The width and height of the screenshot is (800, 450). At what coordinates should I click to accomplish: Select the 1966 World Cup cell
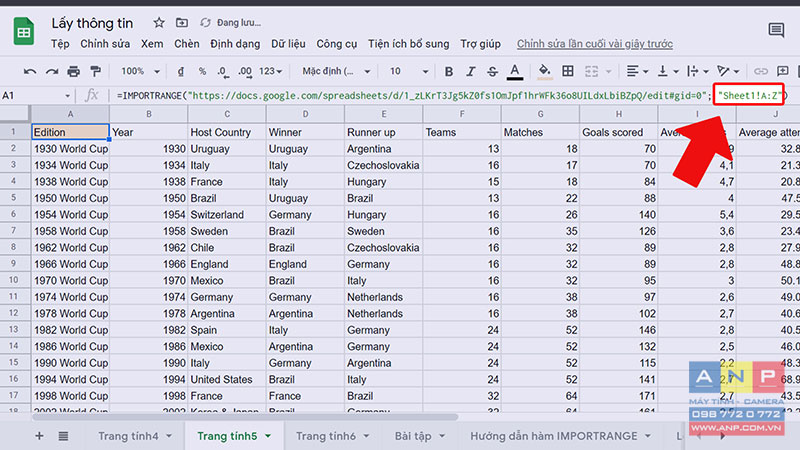(x=70, y=264)
